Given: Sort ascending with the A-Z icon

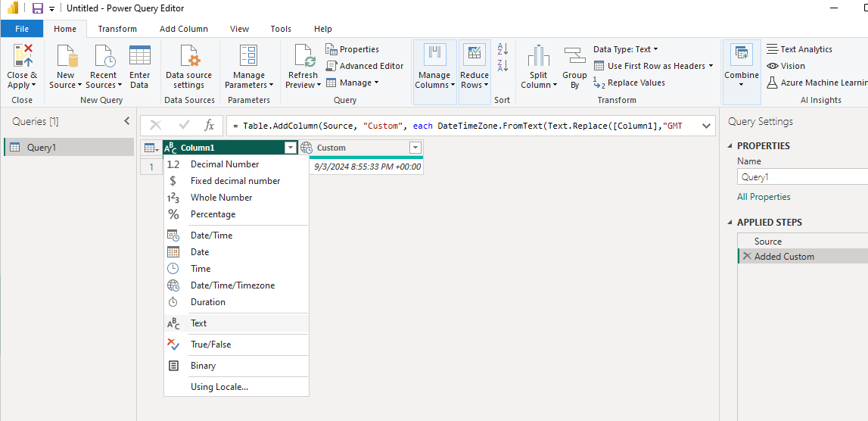Looking at the screenshot, I should [x=502, y=48].
